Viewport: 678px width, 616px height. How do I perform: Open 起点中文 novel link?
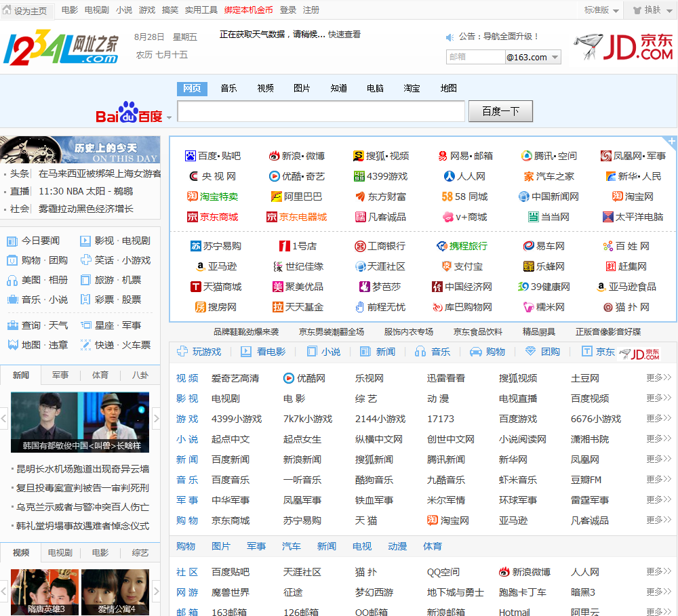pyautogui.click(x=231, y=439)
